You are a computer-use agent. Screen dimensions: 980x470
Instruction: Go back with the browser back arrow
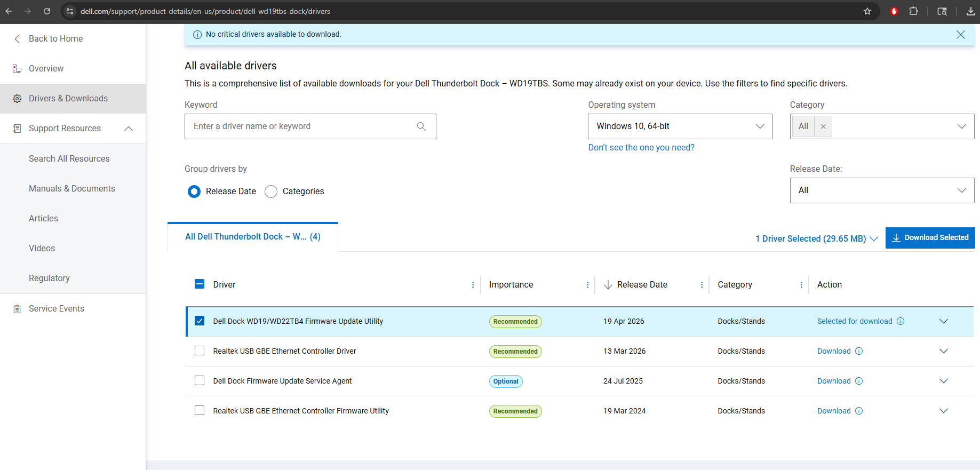[9, 11]
